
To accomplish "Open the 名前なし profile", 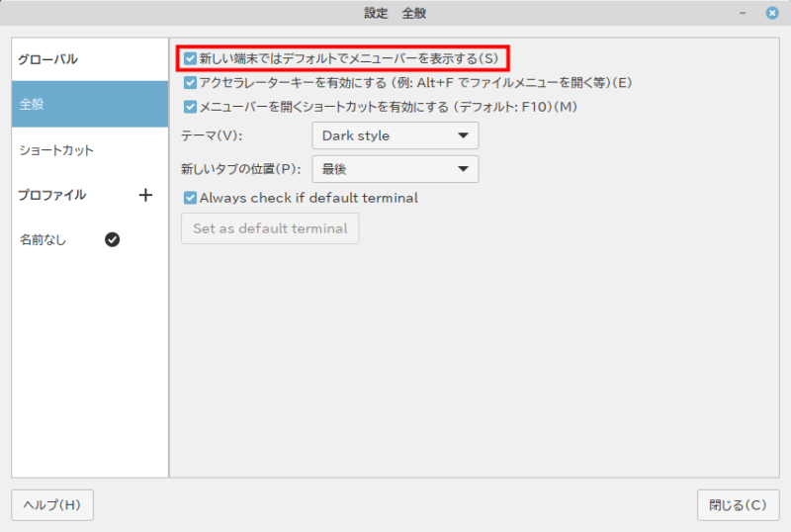I will tap(44, 239).
